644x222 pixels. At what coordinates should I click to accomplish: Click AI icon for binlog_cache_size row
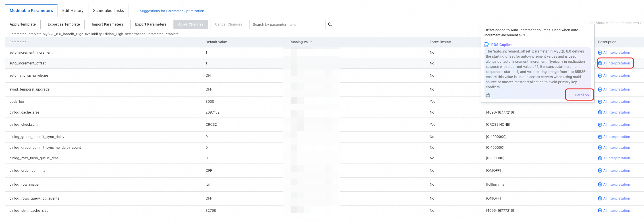click(600, 112)
